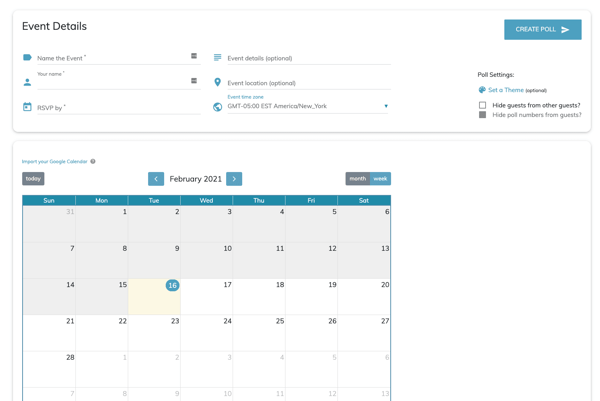Click the person icon beside Your name
600x401 pixels.
pos(27,82)
